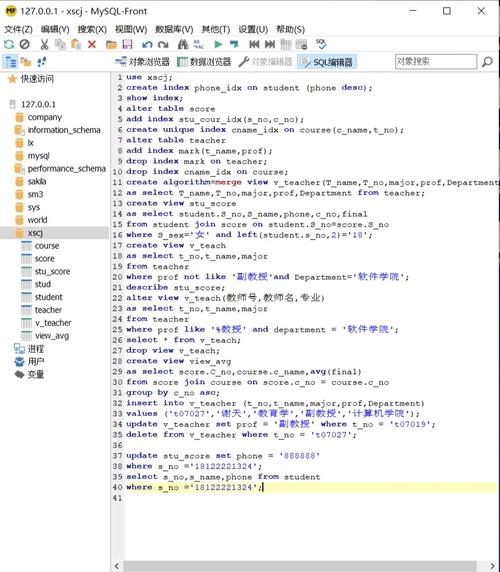Switch to 数据浏览器 tab

(x=204, y=62)
